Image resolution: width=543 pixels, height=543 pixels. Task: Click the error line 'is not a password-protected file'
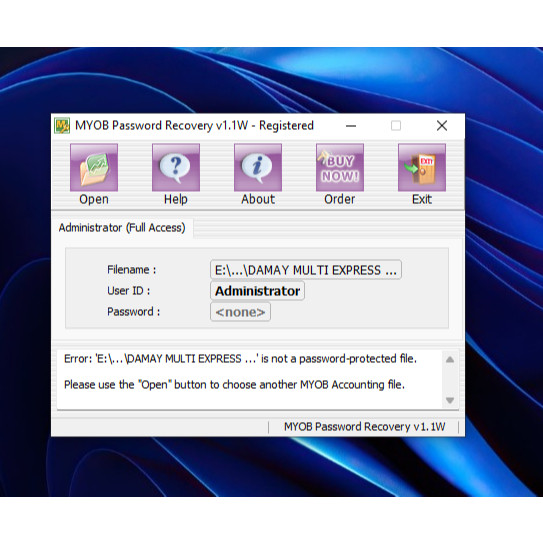240,359
